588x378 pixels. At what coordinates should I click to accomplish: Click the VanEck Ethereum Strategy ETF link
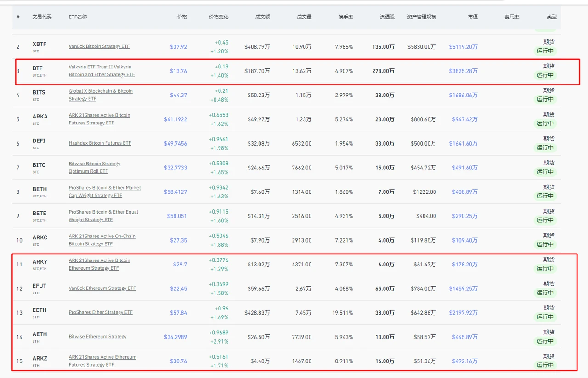click(102, 288)
